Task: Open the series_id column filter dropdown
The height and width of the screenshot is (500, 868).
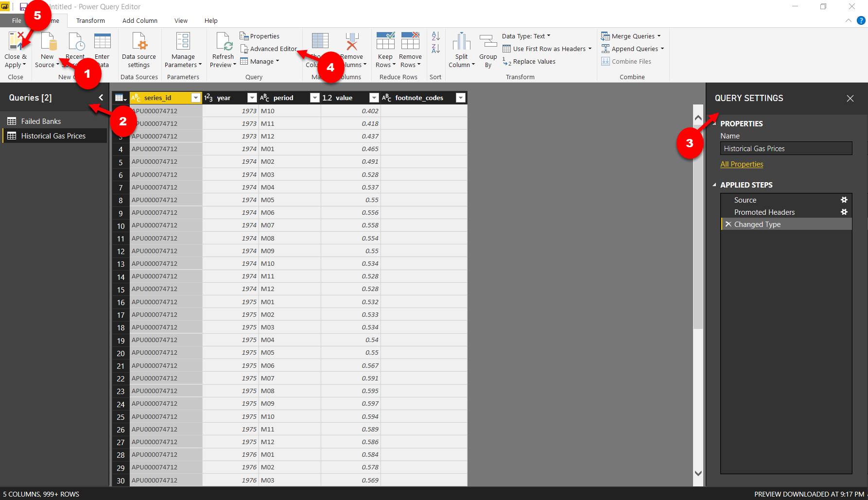Action: click(196, 97)
